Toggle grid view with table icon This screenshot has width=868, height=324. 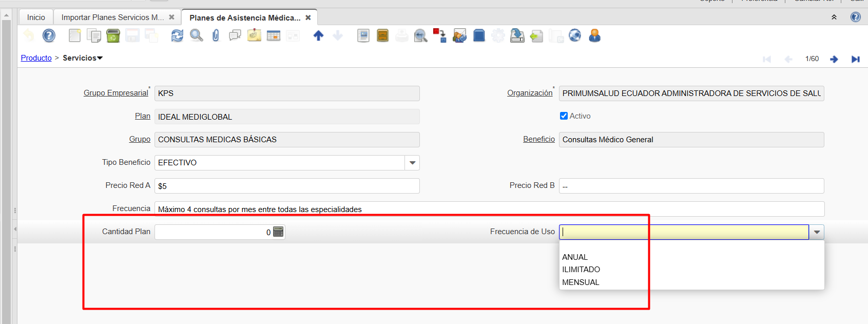274,35
